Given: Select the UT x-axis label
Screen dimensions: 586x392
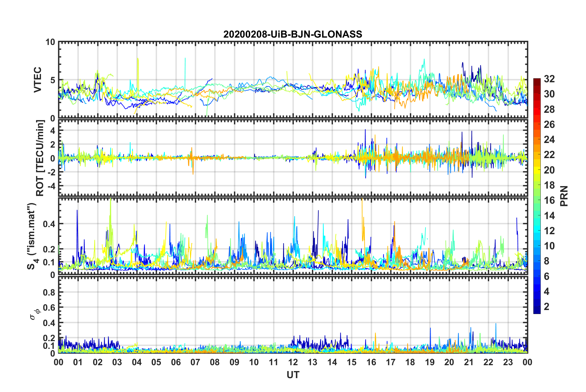Looking at the screenshot, I should tap(293, 375).
